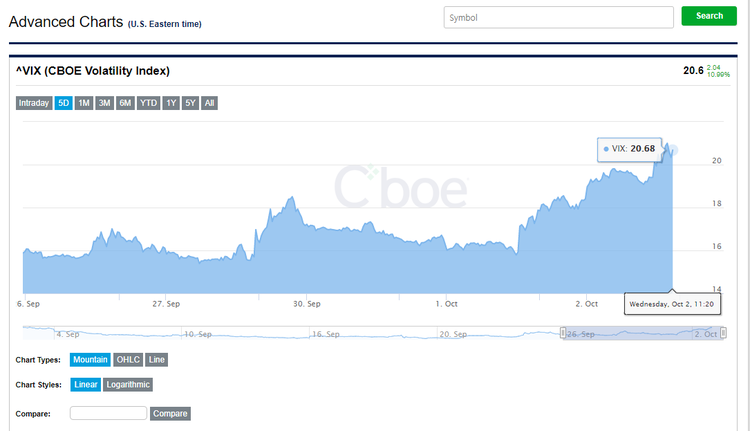Click the VIX 20.68 tooltip
The image size is (750, 431).
pyautogui.click(x=629, y=149)
